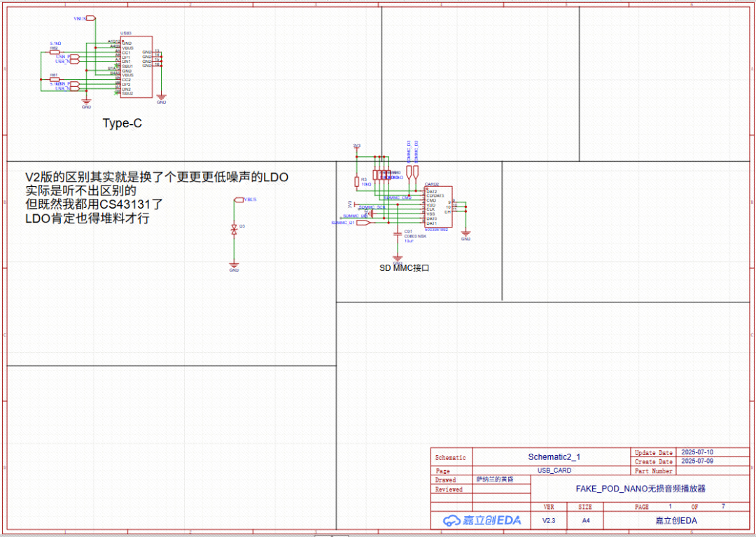Select the Type-C text label
This screenshot has width=756, height=537.
(122, 123)
